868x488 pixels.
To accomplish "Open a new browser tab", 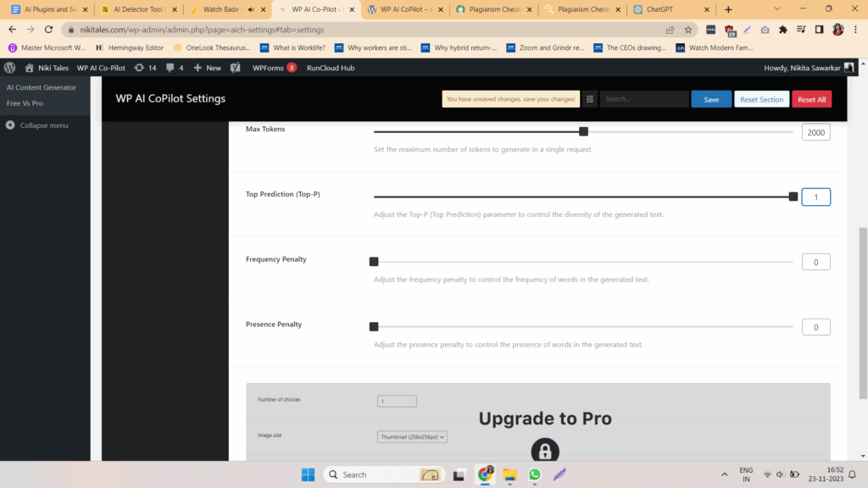I will tap(728, 9).
